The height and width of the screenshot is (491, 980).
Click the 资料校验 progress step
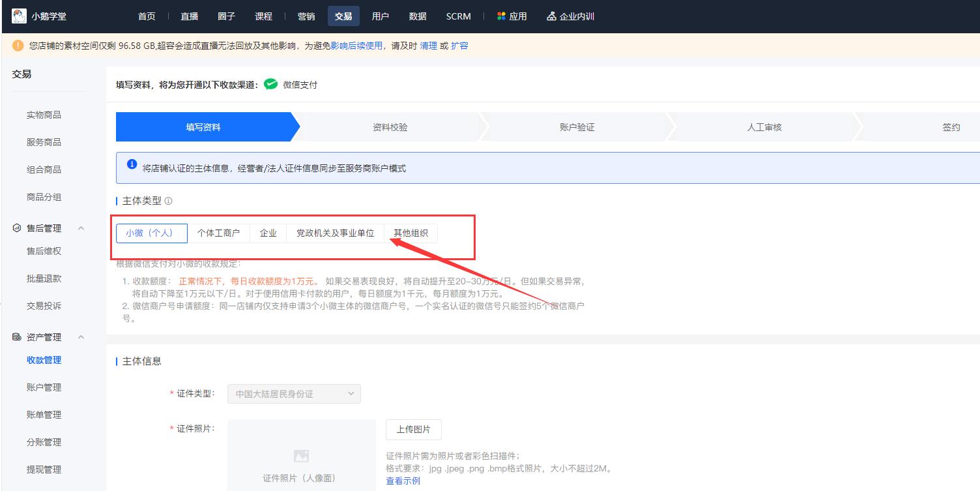tap(390, 127)
